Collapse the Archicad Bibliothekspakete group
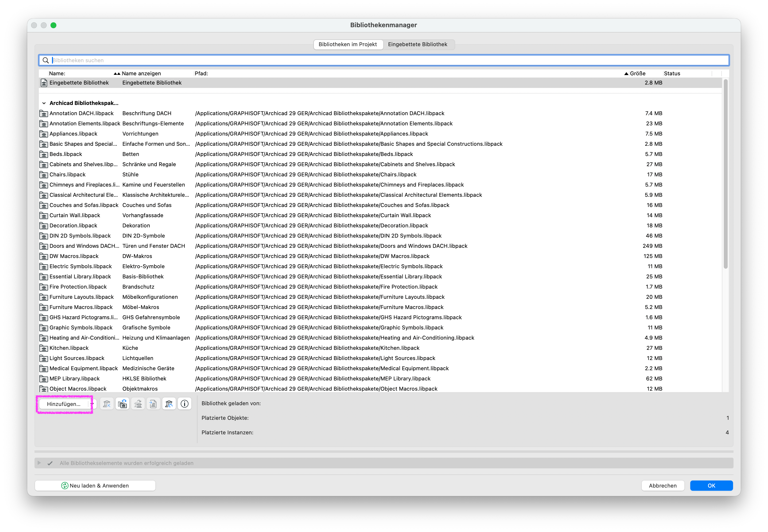Screen dimensions: 768x532 44,103
